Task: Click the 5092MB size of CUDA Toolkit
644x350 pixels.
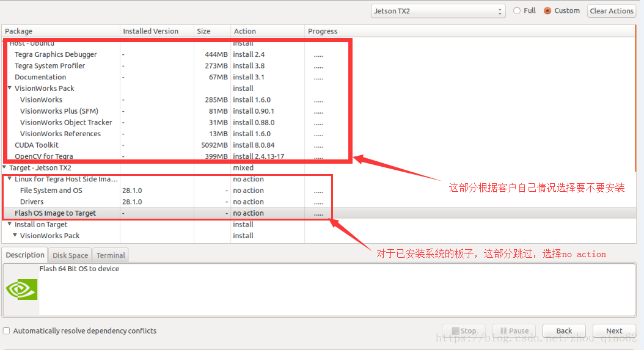Action: click(214, 145)
